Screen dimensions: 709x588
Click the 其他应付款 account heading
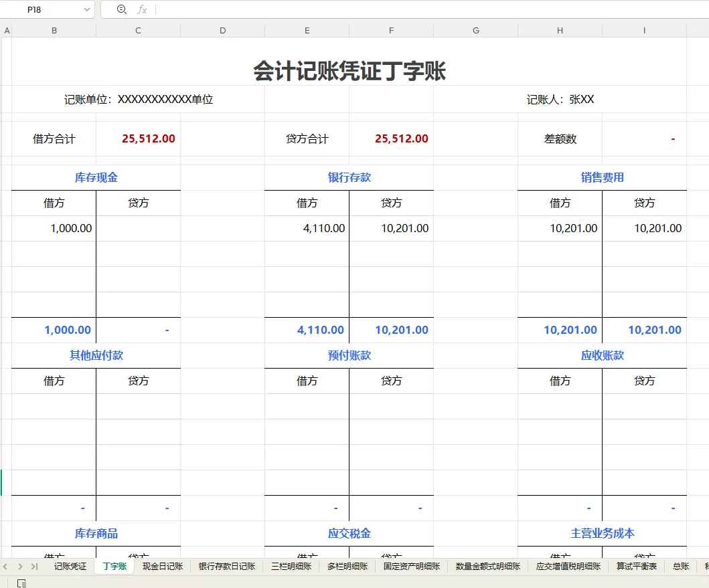[96, 355]
